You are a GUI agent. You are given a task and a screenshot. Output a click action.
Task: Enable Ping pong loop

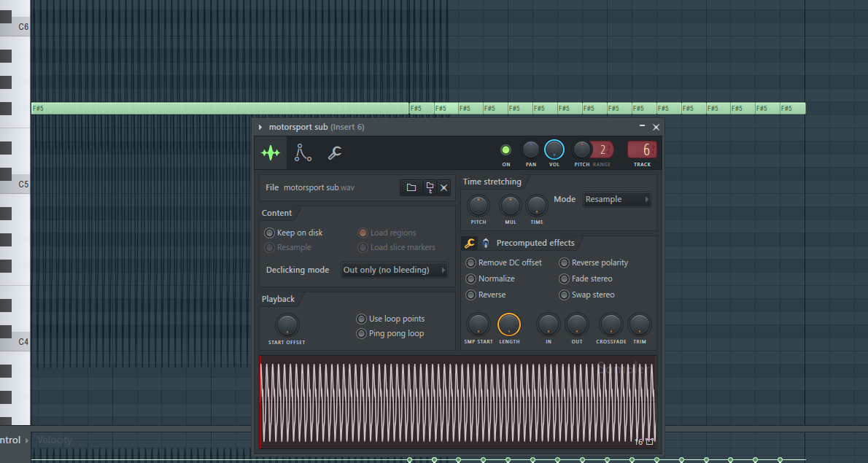pyautogui.click(x=361, y=334)
